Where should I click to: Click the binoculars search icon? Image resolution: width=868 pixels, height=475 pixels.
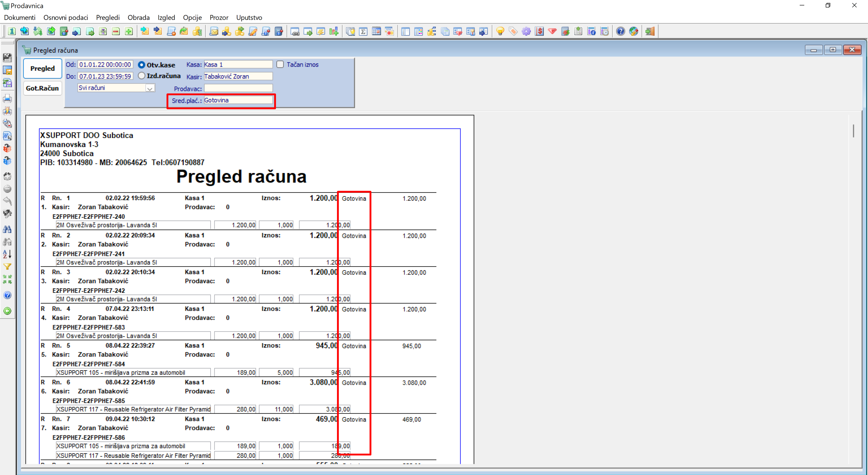pyautogui.click(x=7, y=229)
